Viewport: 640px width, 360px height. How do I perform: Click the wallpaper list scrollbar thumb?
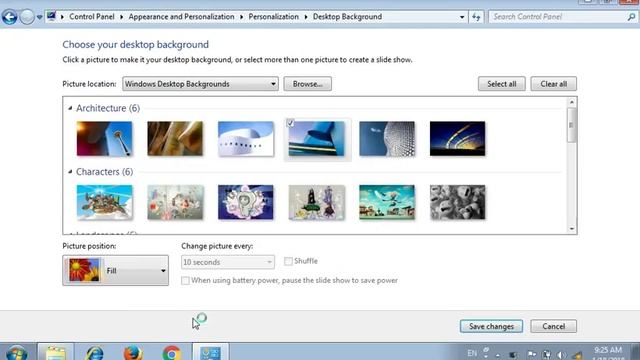coord(571,125)
